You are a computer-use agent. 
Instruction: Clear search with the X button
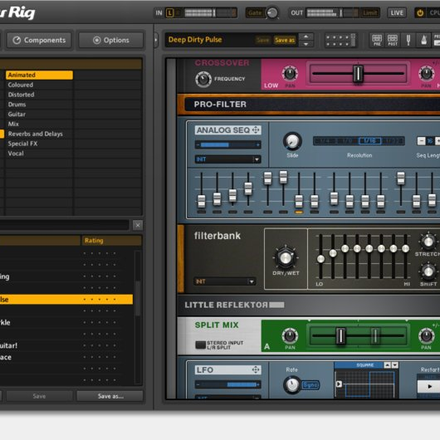[138, 225]
